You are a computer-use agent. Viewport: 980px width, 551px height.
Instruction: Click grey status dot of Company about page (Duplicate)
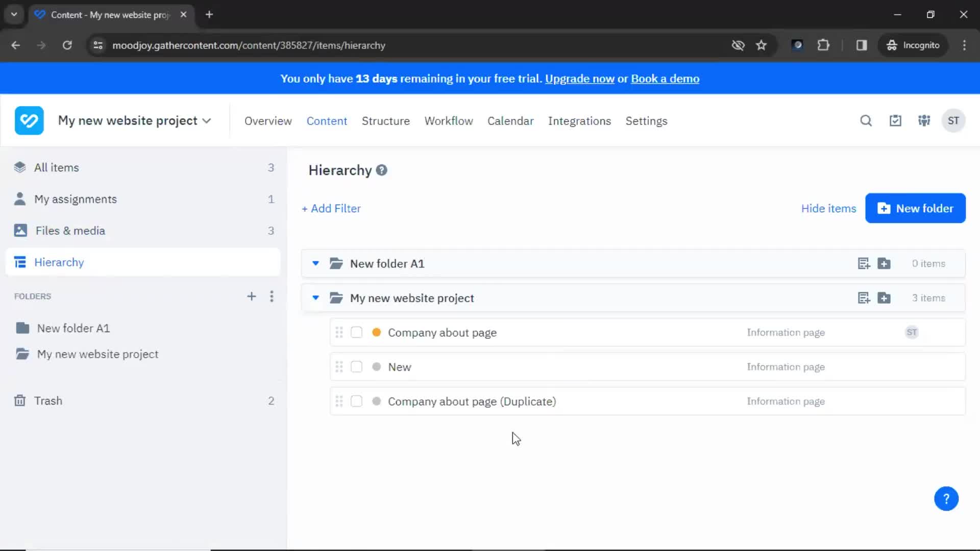point(377,402)
